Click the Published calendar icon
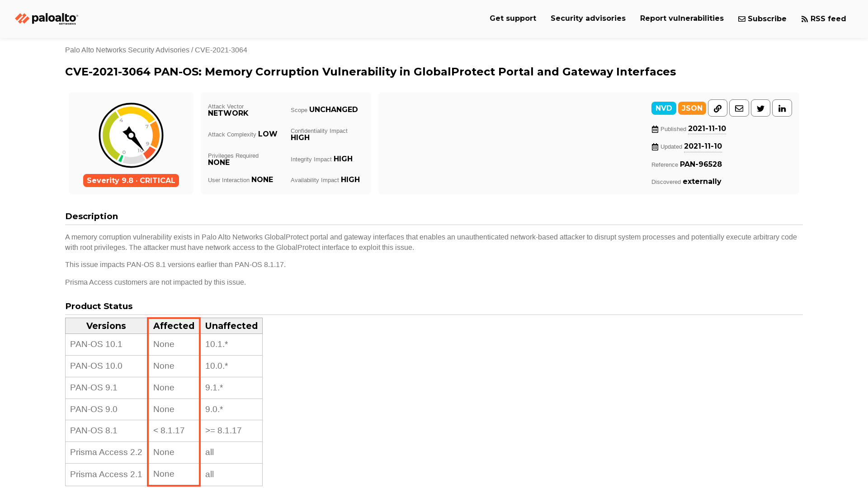 (655, 129)
